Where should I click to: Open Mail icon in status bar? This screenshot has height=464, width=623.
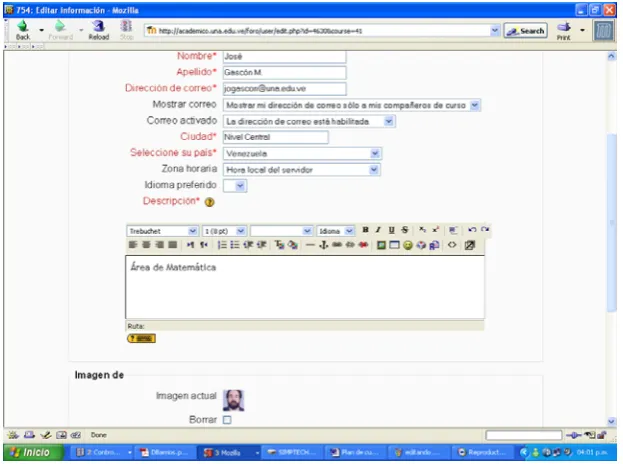coord(29,435)
